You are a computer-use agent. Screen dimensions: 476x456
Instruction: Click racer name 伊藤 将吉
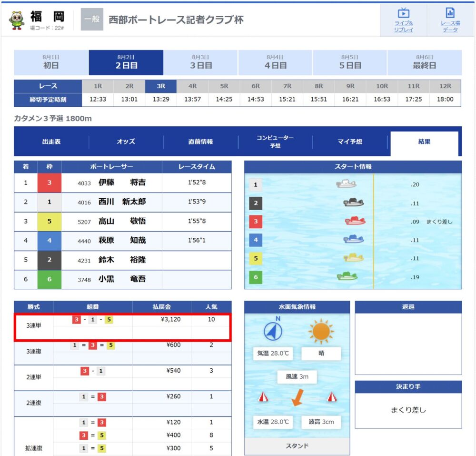pyautogui.click(x=122, y=182)
